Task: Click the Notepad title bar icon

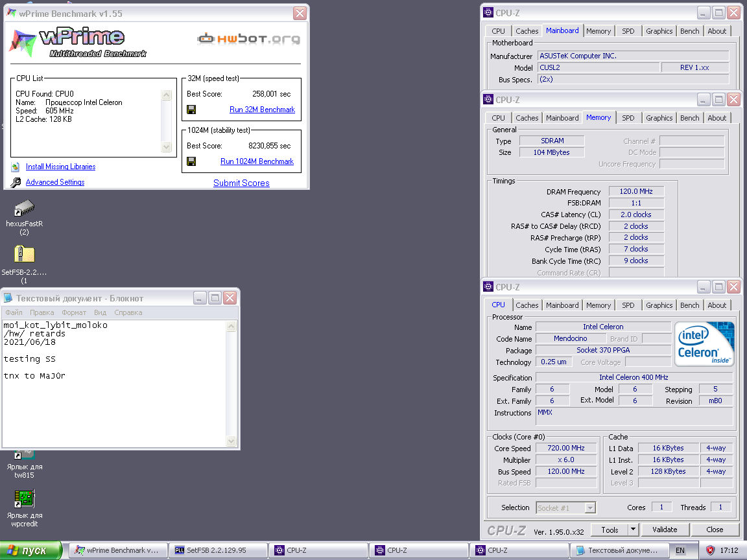Action: click(x=8, y=298)
